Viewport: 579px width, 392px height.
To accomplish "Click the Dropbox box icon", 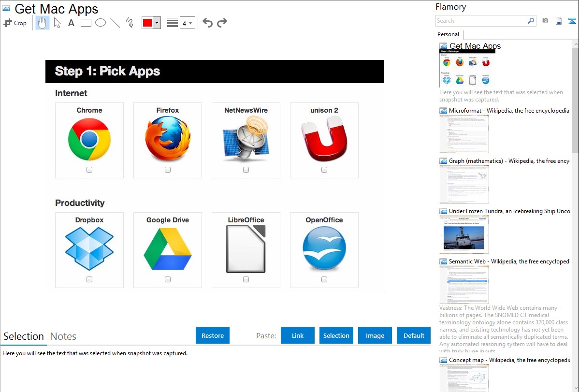I will pos(89,248).
